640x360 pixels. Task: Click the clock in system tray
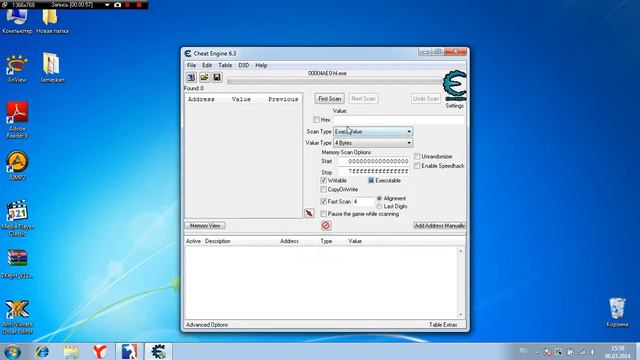click(617, 352)
